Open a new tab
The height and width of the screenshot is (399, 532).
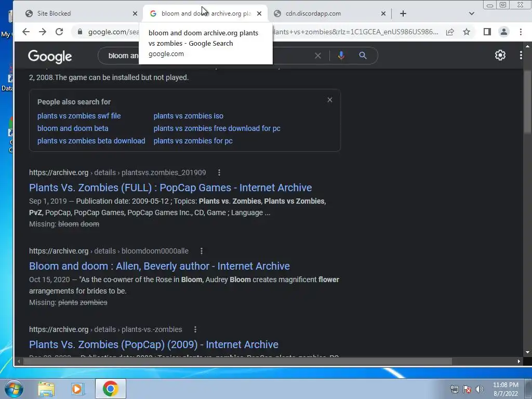click(x=403, y=14)
